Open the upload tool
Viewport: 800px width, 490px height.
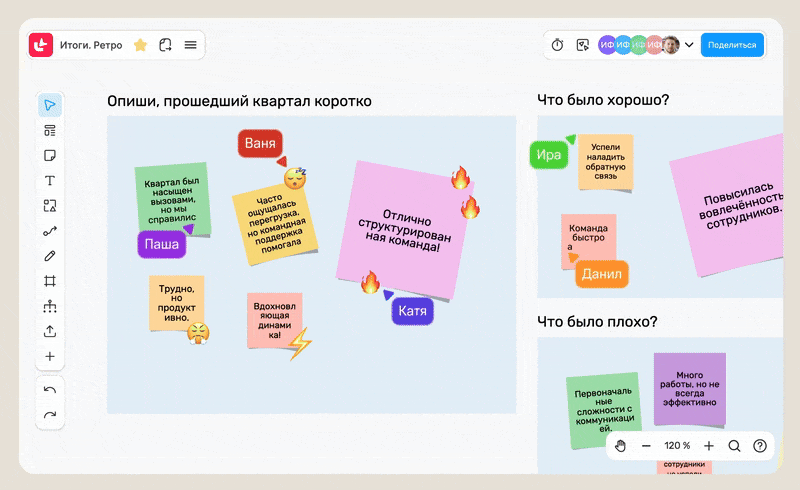pos(50,331)
